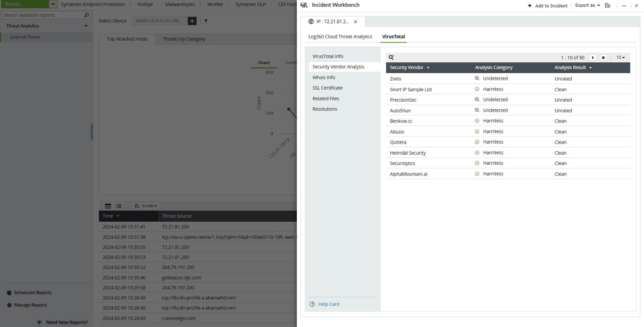Open rows per page dropdown showing 10
The image size is (644, 327).
tap(621, 57)
